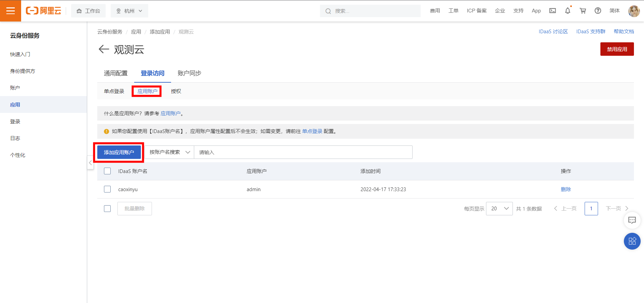
Task: Open the App top menu
Action: [536, 11]
